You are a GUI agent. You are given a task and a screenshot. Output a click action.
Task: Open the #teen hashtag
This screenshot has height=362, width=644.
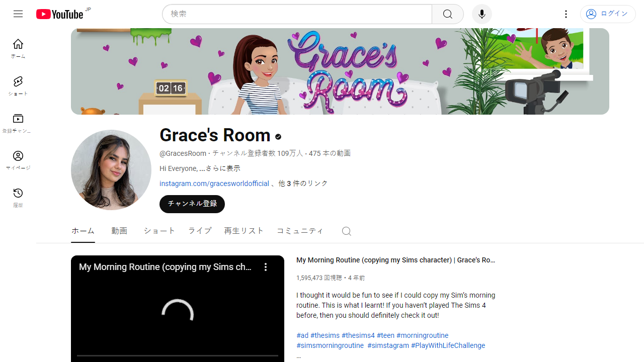[x=385, y=335]
